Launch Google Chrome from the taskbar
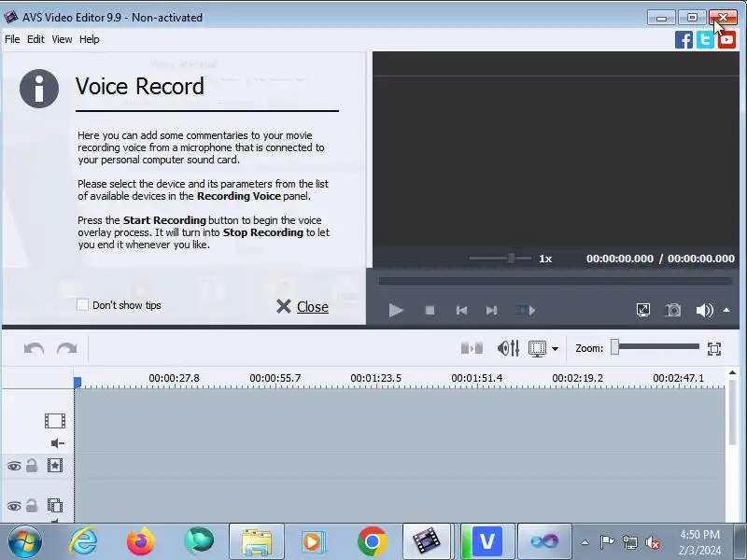 372,541
